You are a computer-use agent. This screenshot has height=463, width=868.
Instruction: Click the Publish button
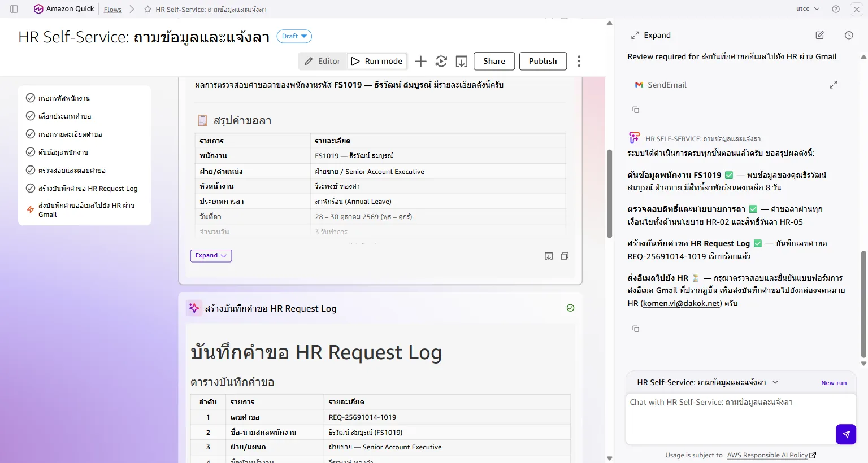point(542,61)
